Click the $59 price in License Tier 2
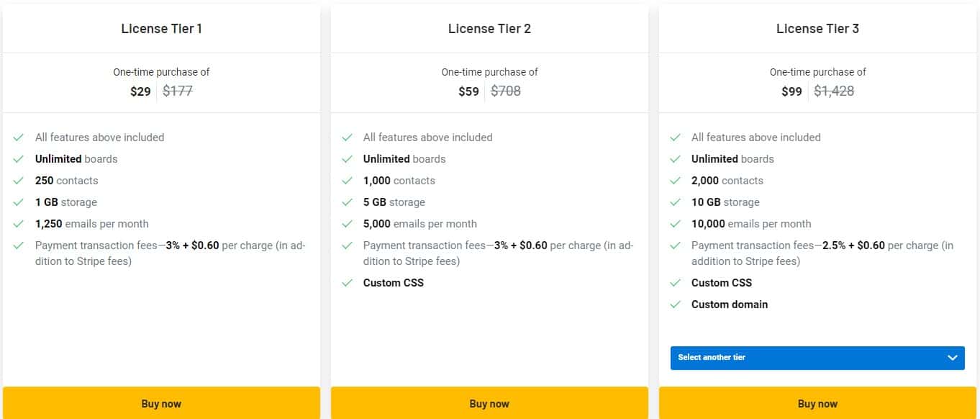980x419 pixels. tap(469, 91)
